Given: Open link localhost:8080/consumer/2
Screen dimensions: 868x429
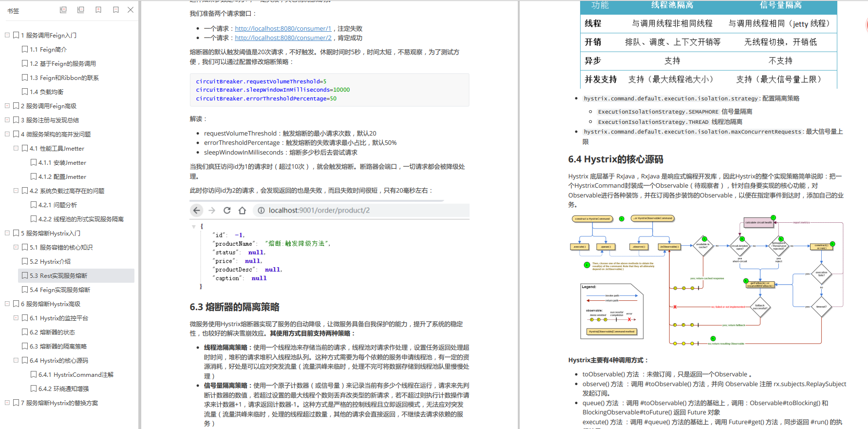Looking at the screenshot, I should (283, 38).
